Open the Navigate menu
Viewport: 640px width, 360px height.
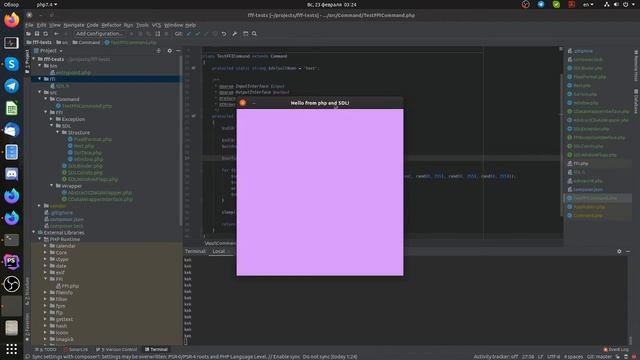[x=74, y=25]
